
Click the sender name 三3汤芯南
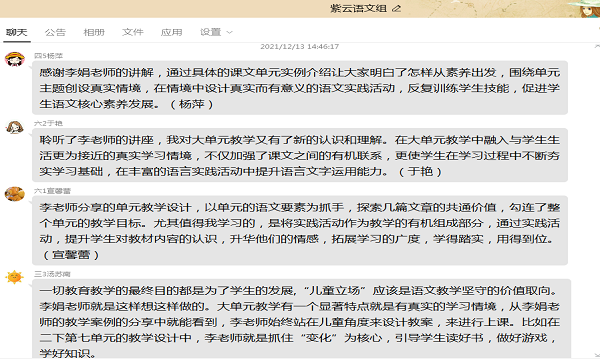tap(52, 274)
